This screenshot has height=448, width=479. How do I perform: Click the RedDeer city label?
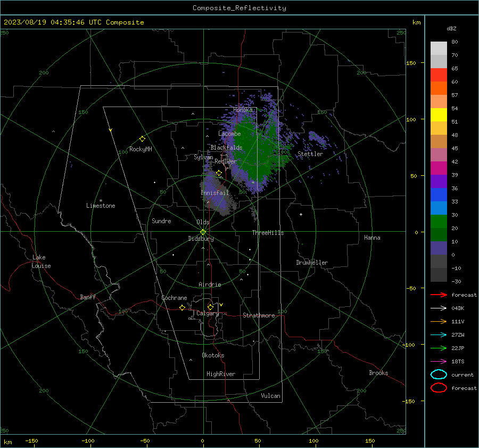226,161
